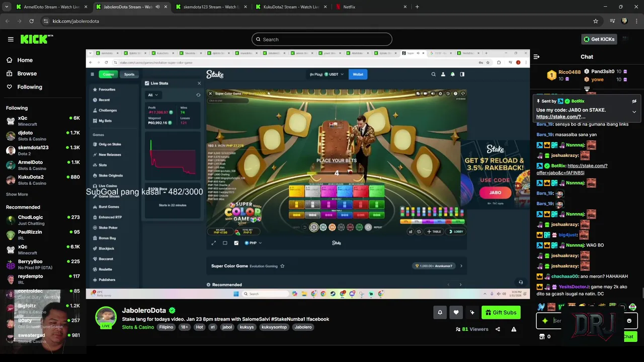Go to Home in sidebar
Screen dimensions: 644x362
tap(25, 60)
